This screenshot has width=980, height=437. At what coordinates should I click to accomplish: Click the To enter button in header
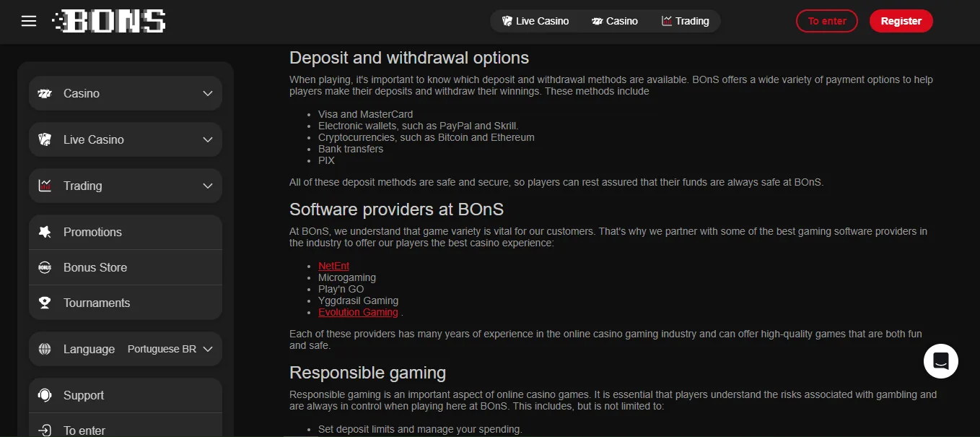(x=827, y=21)
